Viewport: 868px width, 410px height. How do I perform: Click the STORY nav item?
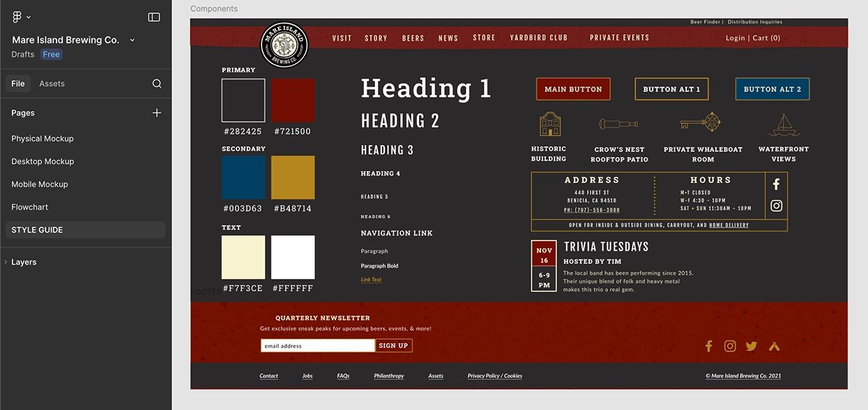376,38
